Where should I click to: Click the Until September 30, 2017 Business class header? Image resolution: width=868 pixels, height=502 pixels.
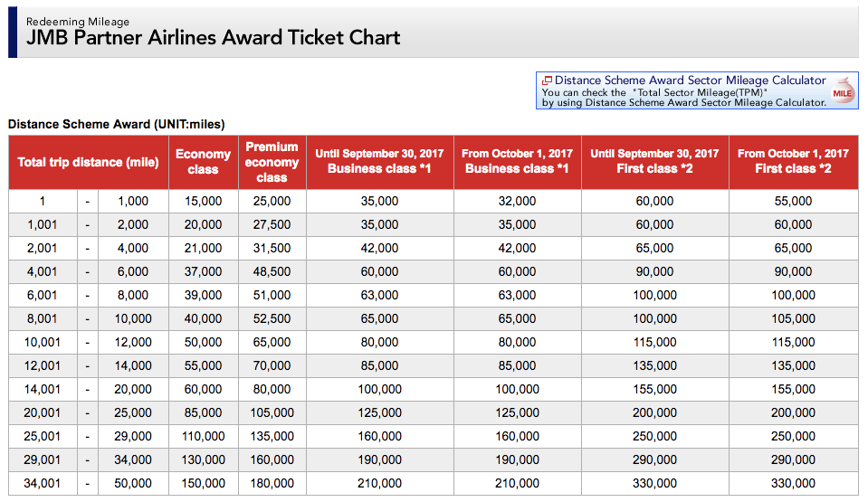379,162
